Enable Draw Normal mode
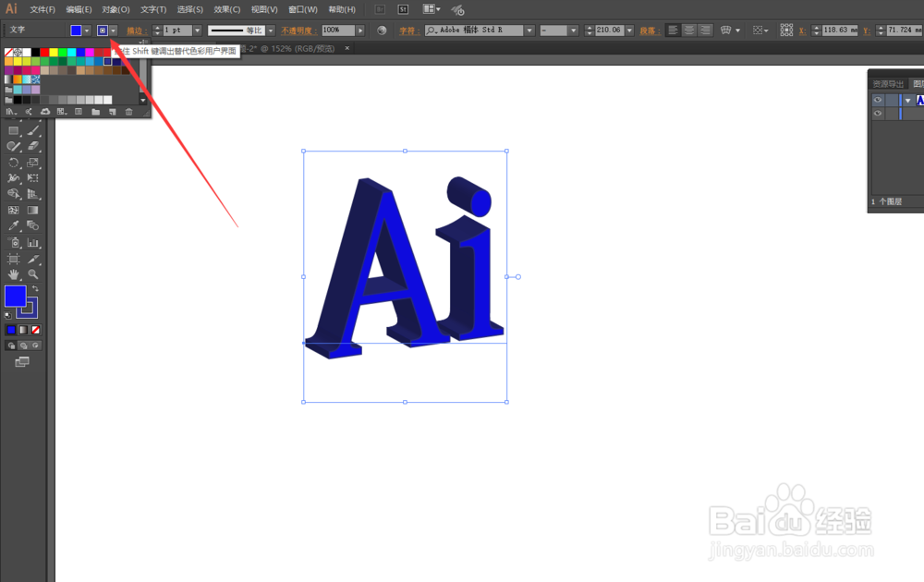Image resolution: width=924 pixels, height=582 pixels. pyautogui.click(x=10, y=346)
